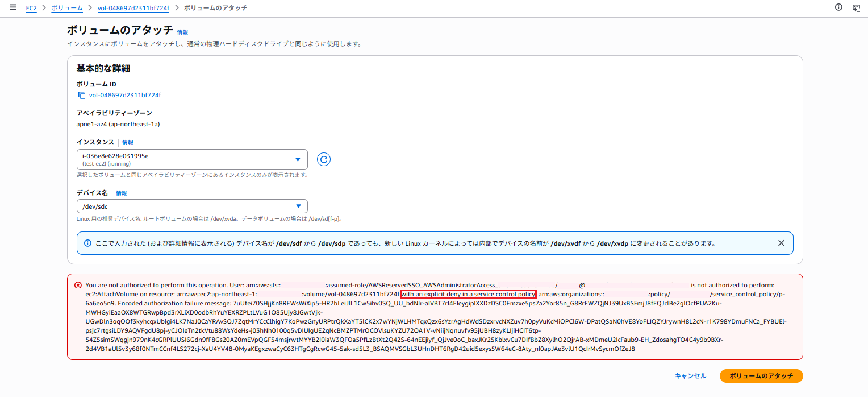Open the volume ID breadcrumb link
Screen dimensions: 868x397
point(132,8)
